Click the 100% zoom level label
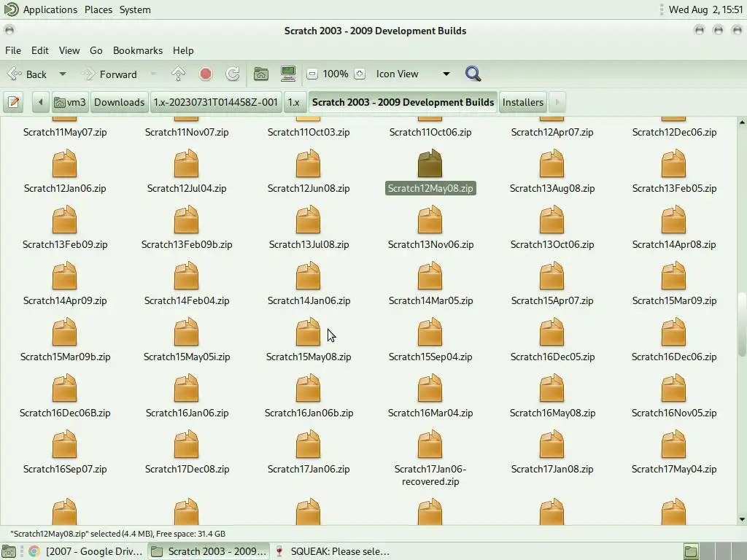The height and width of the screenshot is (560, 747). (336, 74)
